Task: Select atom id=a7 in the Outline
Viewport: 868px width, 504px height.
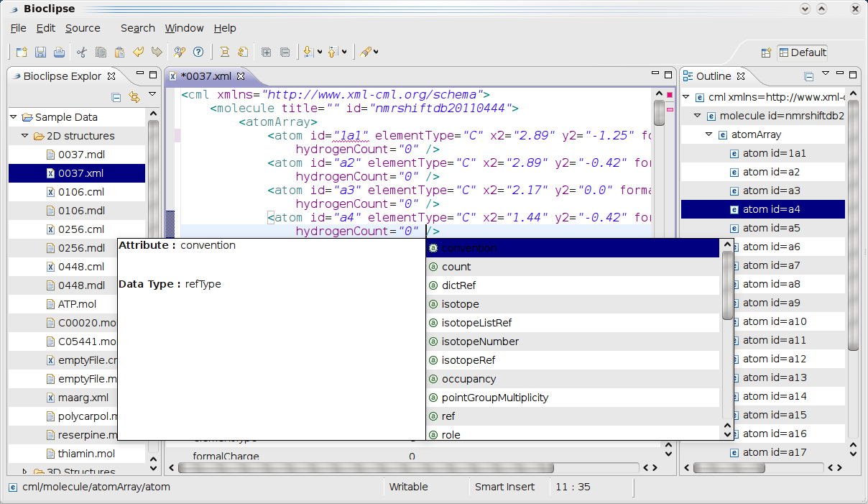Action: [771, 265]
